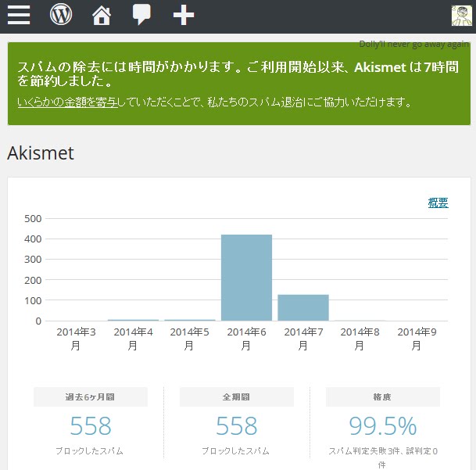Open the hamburger menu icon
The height and width of the screenshot is (470, 476).
tap(19, 15)
